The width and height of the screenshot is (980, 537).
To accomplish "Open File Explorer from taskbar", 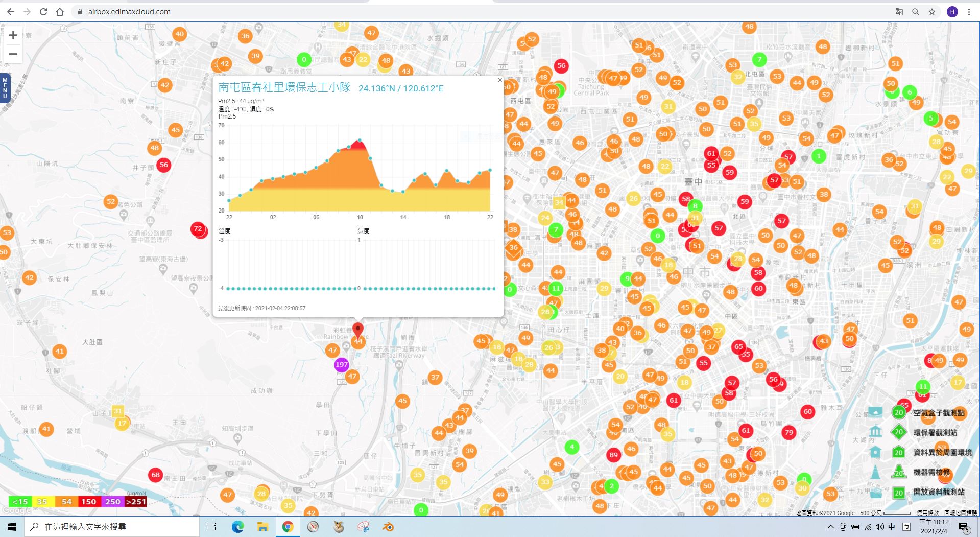I will [262, 527].
